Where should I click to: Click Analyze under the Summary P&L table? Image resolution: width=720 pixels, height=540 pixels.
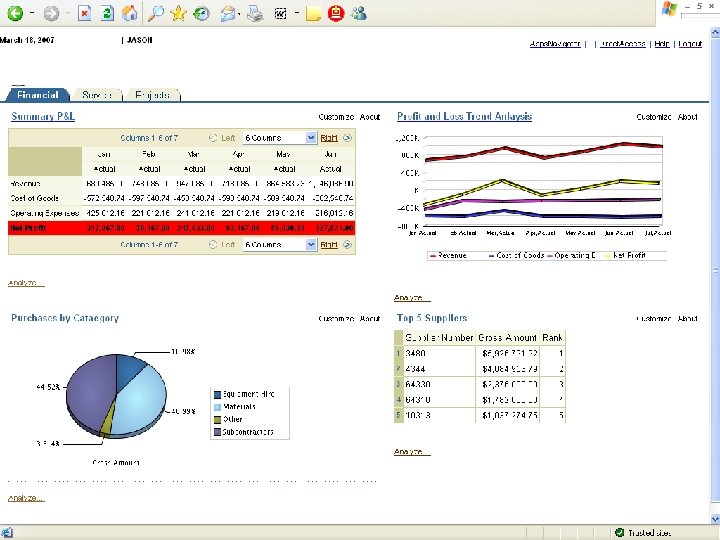tap(26, 283)
